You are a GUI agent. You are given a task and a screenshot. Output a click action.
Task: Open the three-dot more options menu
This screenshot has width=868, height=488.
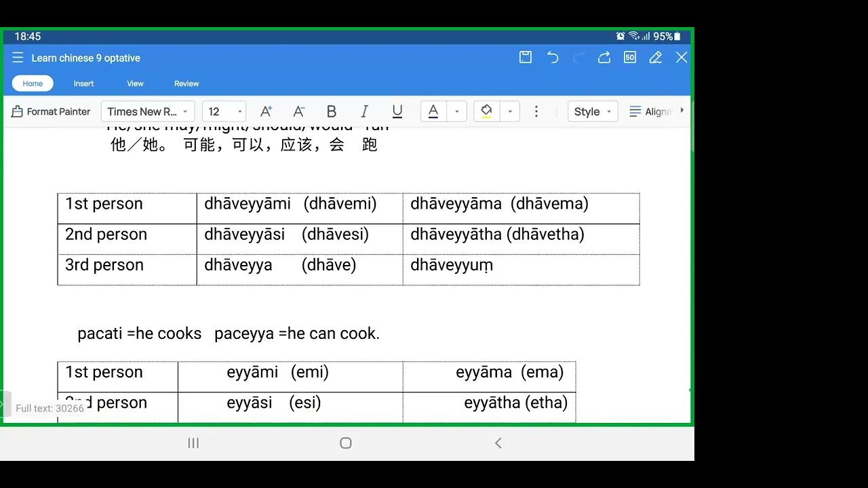click(x=536, y=112)
